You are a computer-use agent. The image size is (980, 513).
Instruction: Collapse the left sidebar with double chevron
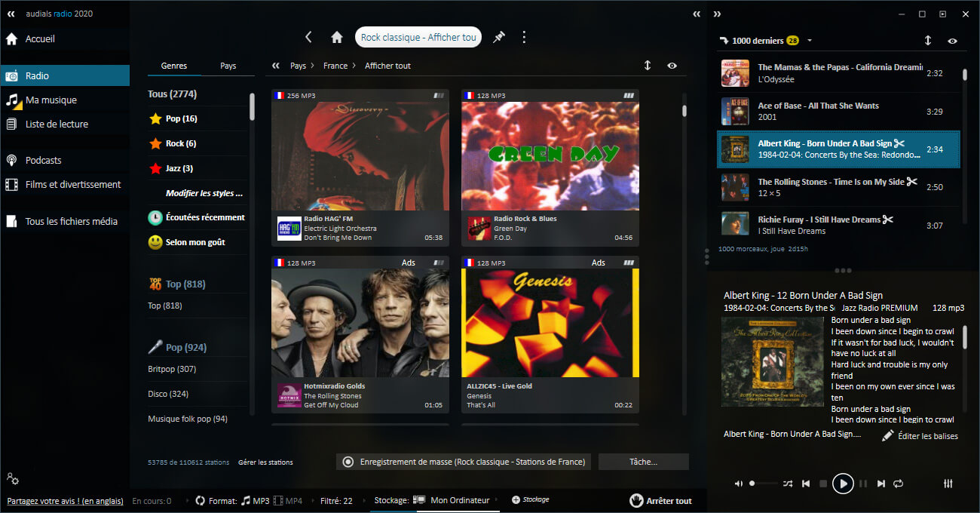point(11,14)
